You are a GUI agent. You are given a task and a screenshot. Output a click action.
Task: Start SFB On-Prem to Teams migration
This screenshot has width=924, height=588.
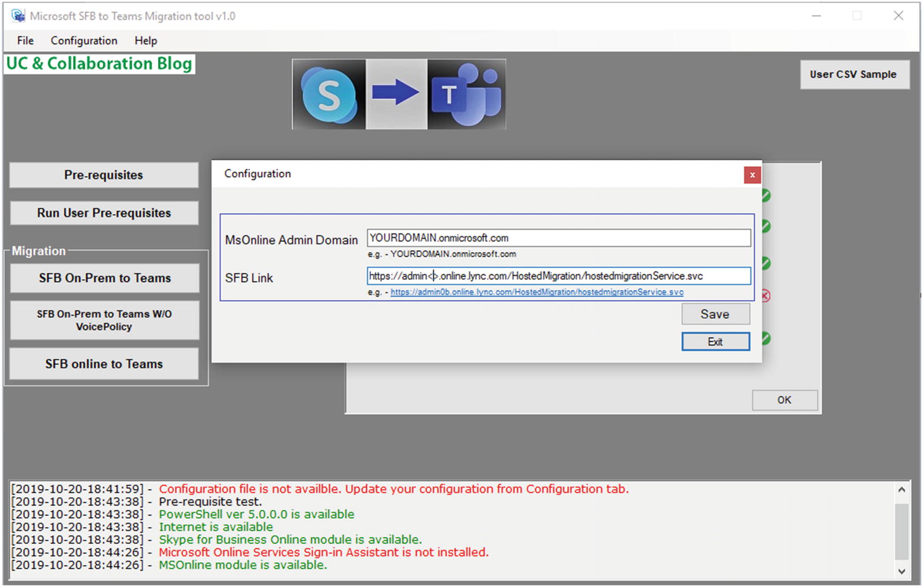point(104,278)
